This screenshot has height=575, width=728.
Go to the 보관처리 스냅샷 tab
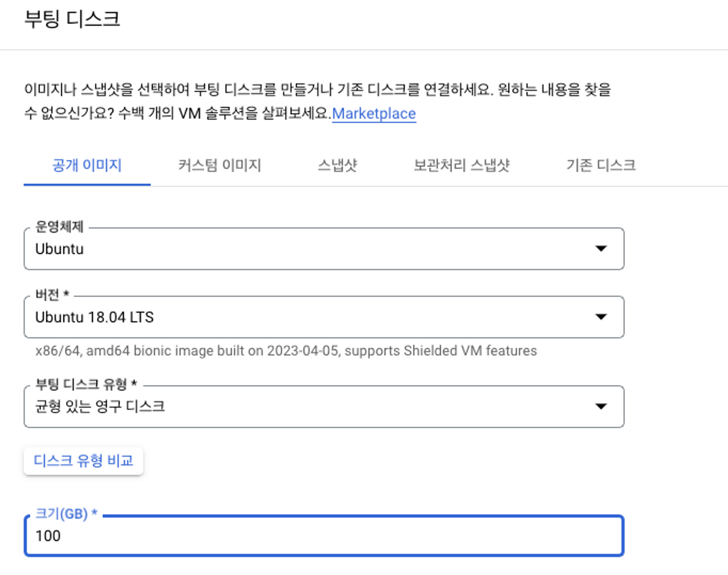click(x=461, y=165)
